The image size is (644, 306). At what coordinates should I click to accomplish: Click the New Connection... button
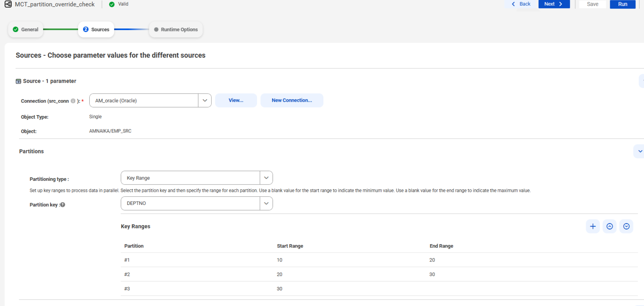pyautogui.click(x=292, y=100)
